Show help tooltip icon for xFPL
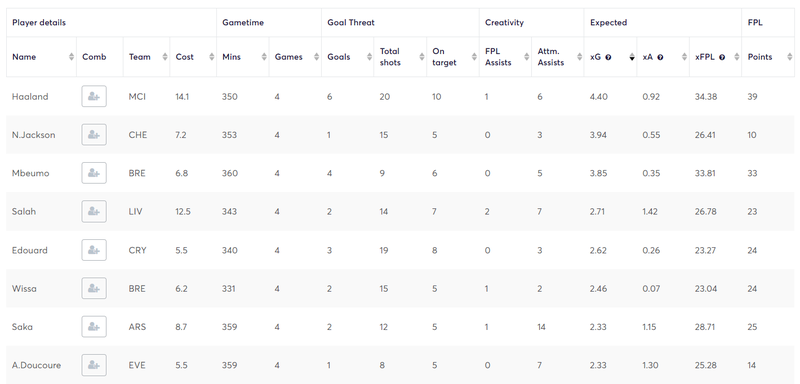Viewport: 800px width, 384px height. [x=722, y=57]
